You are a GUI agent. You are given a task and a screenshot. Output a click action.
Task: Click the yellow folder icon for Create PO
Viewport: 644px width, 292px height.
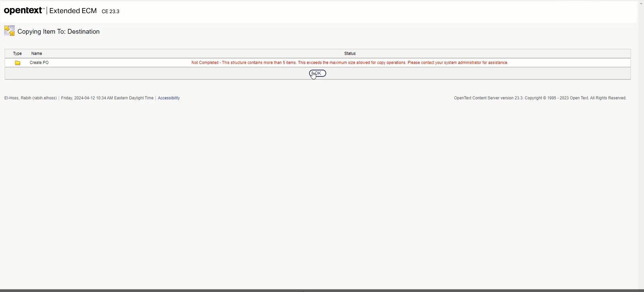point(18,63)
